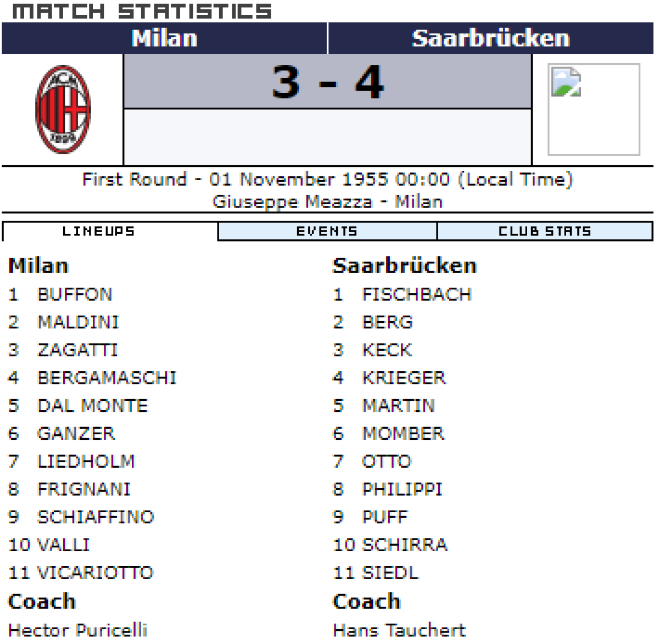The width and height of the screenshot is (659, 644).
Task: Click the Giuseppe Meazza venue text
Action: coord(292,201)
